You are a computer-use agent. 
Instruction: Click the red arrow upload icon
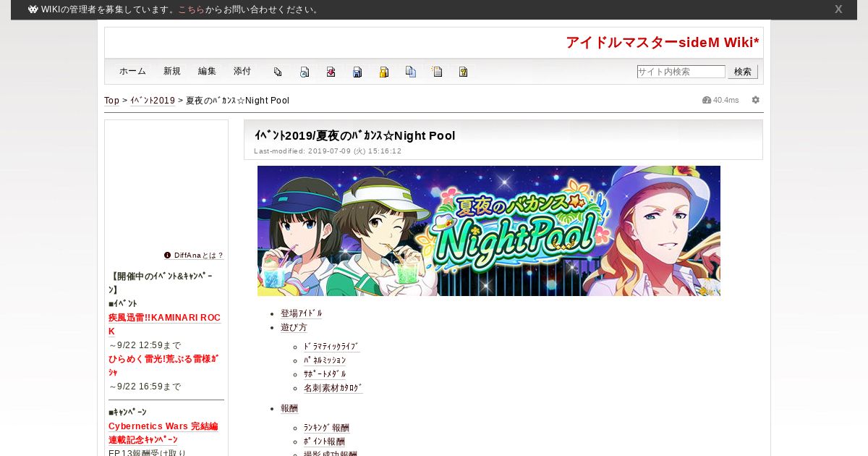331,72
